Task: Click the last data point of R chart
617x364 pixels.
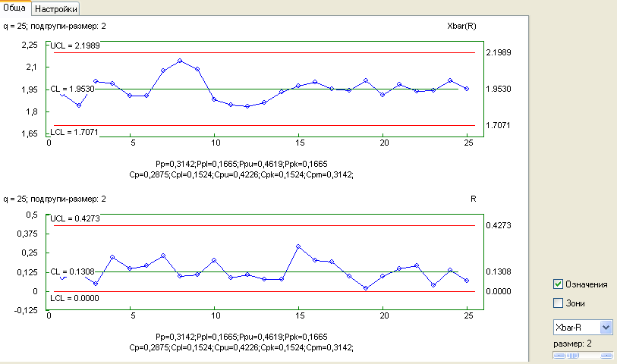Action: (x=467, y=281)
